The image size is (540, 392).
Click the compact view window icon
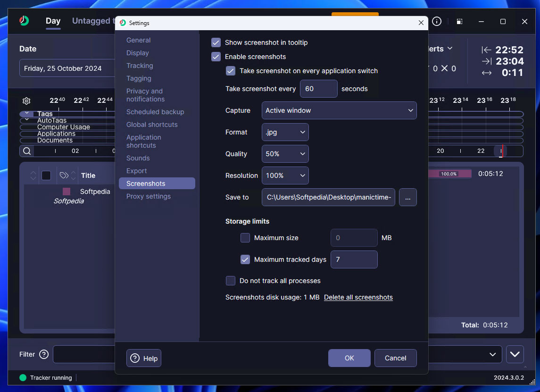point(459,22)
